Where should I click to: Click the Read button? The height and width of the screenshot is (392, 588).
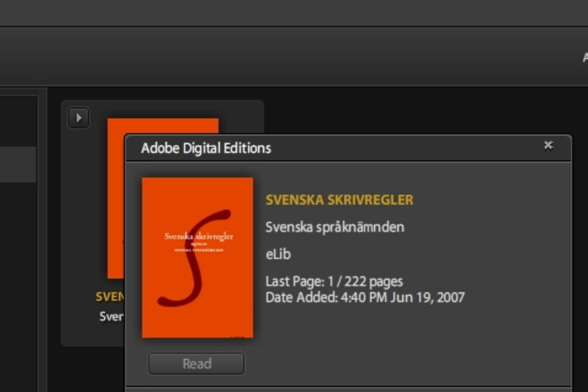pyautogui.click(x=197, y=364)
